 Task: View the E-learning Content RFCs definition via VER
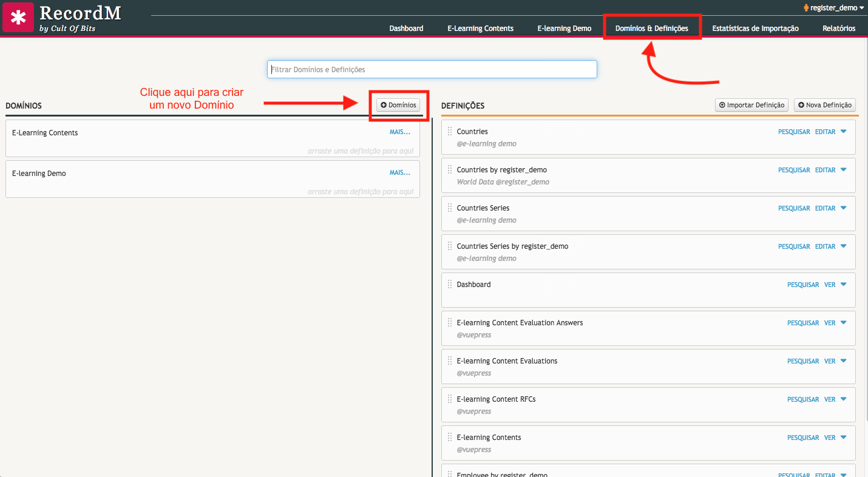[x=830, y=399]
